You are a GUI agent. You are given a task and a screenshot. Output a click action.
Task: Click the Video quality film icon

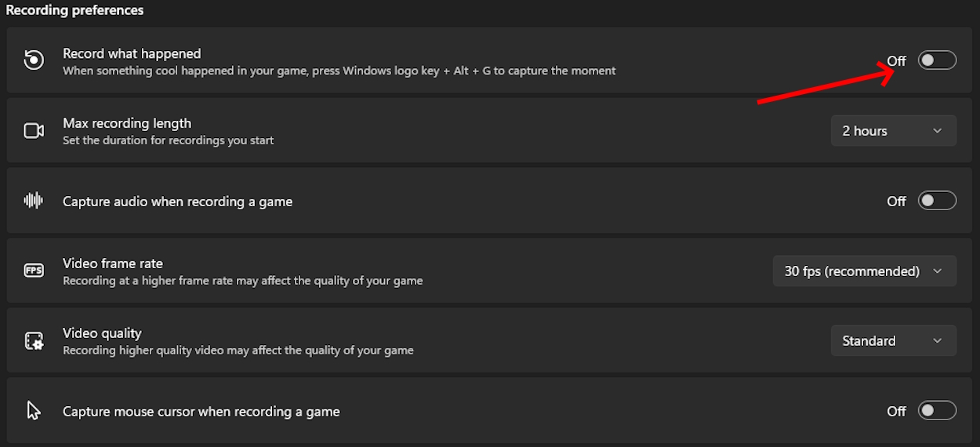tap(34, 340)
